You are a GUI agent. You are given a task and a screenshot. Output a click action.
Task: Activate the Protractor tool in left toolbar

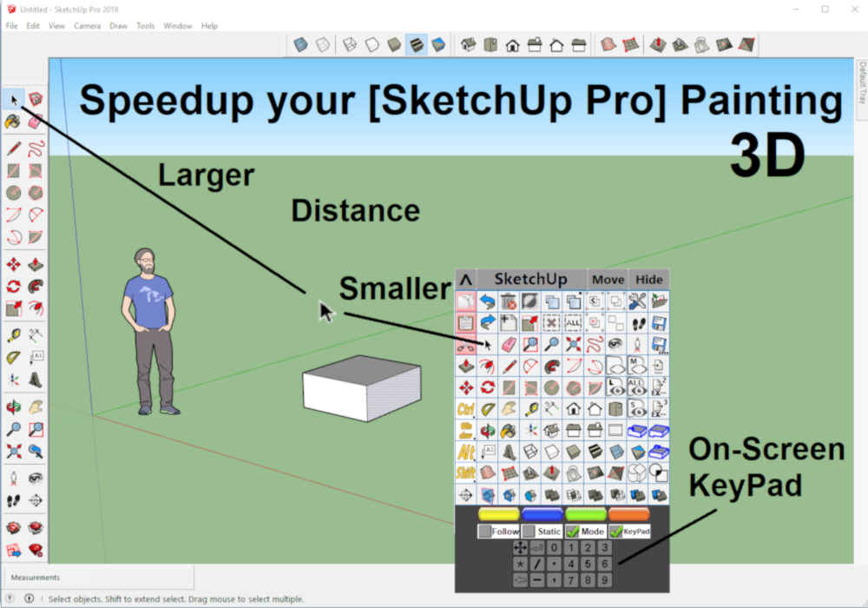click(x=13, y=357)
